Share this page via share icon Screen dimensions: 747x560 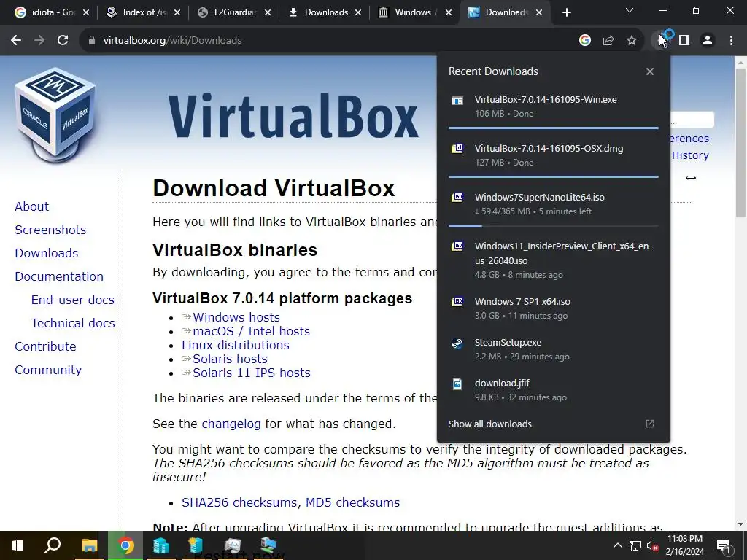[608, 41]
